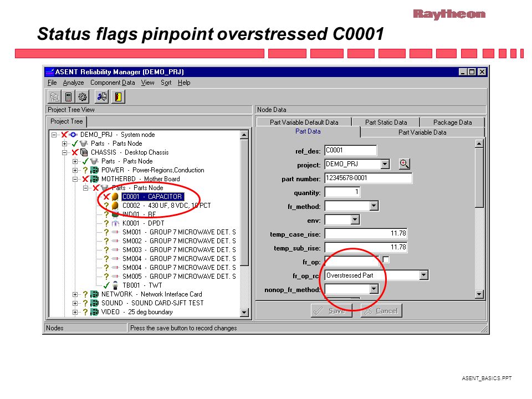The height and width of the screenshot is (399, 532).
Task: Click the SM001 diode icon
Action: coord(115,232)
